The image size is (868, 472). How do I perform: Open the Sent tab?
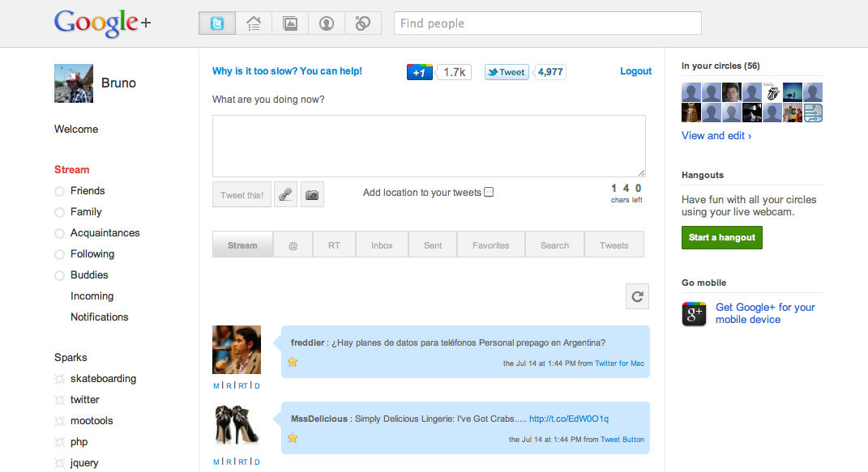pos(433,245)
